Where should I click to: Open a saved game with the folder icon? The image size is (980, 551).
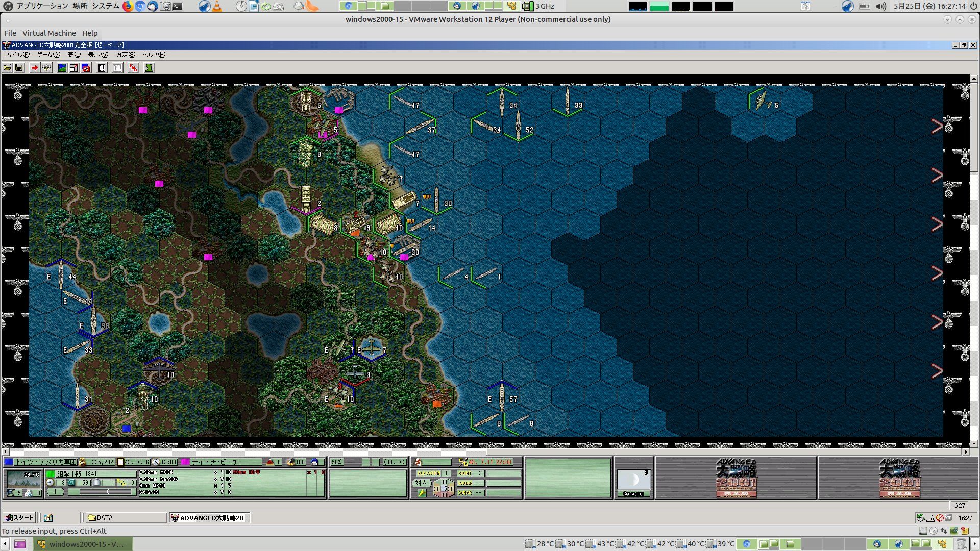pyautogui.click(x=8, y=68)
